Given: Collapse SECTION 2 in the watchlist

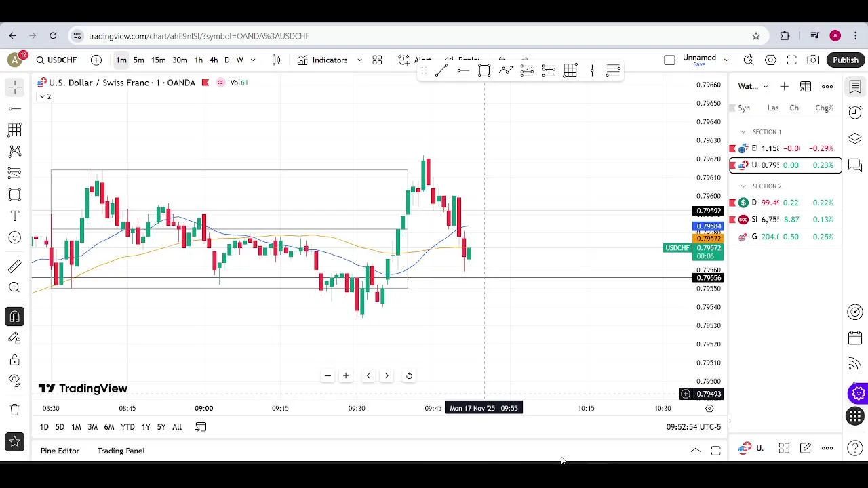Looking at the screenshot, I should point(743,186).
